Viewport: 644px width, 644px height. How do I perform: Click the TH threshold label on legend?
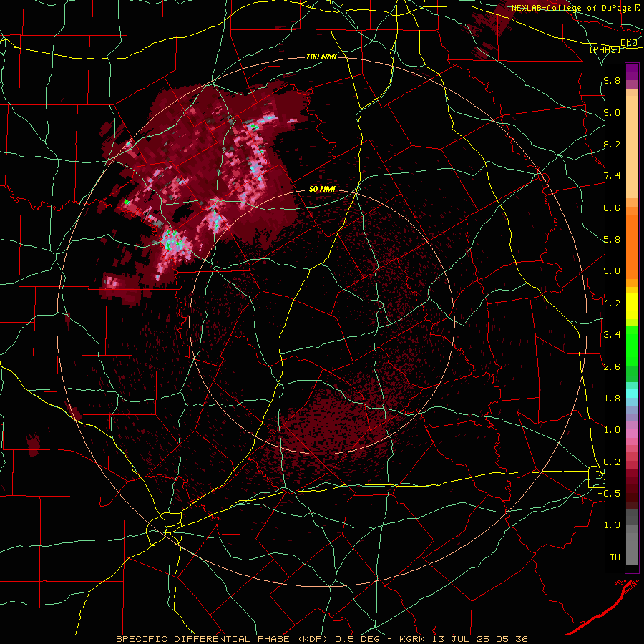[615, 557]
